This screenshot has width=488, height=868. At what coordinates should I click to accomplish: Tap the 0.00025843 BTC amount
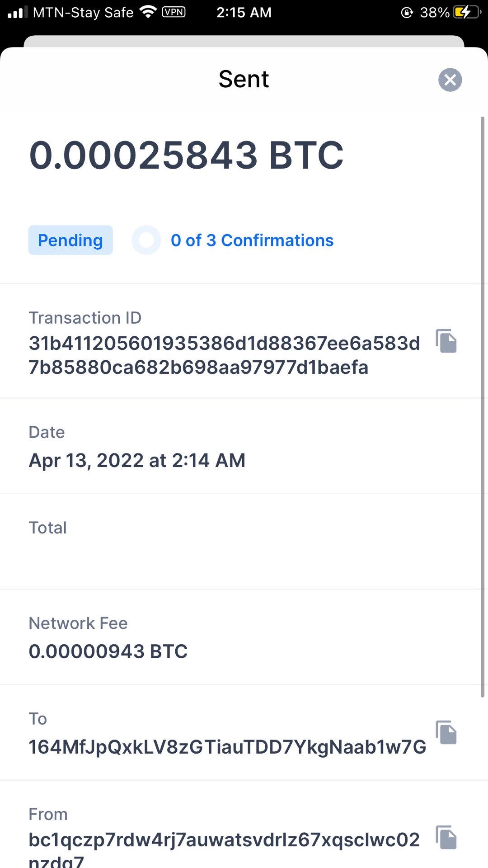point(186,155)
